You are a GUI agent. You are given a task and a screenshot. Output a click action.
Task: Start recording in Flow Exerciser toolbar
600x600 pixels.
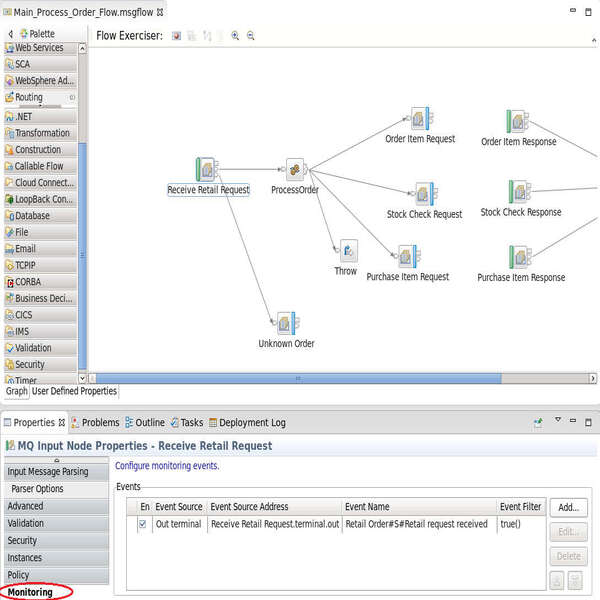176,35
